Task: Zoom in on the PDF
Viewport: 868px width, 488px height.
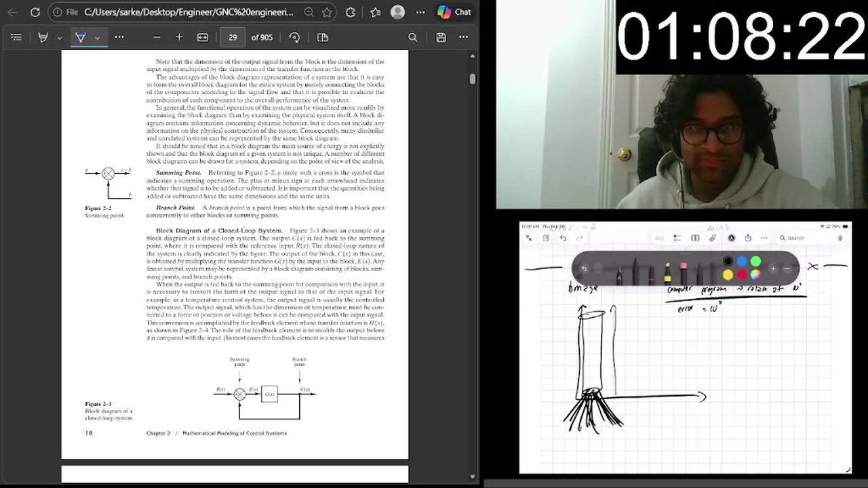Action: 179,37
